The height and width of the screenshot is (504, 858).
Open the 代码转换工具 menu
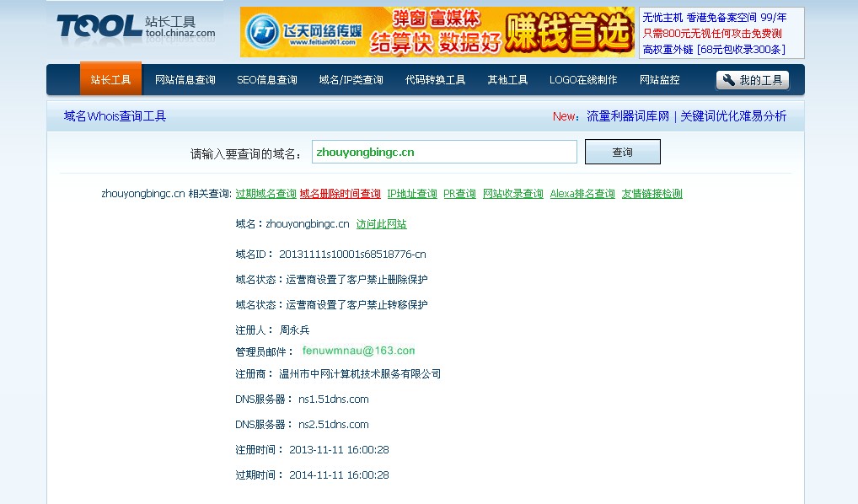(435, 80)
